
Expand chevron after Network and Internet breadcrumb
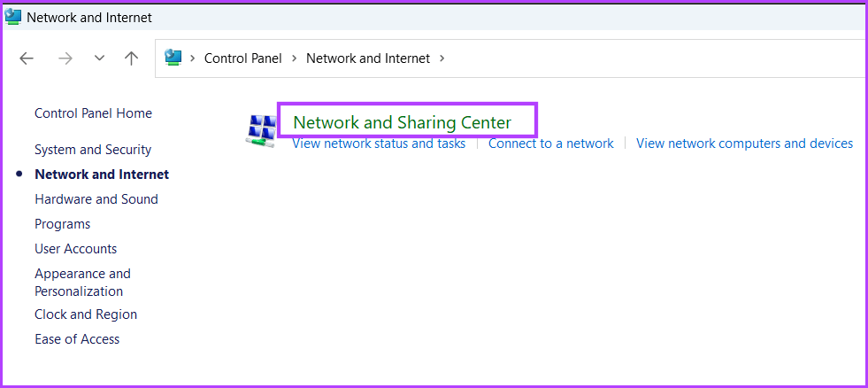(442, 58)
